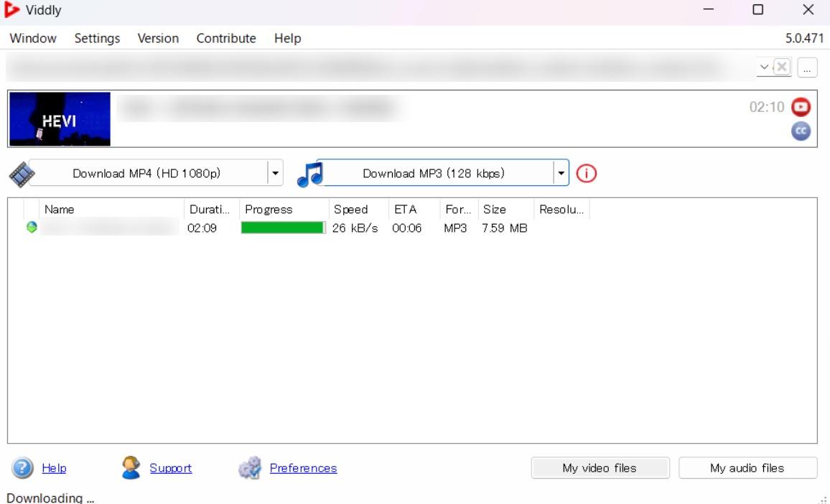Open the Version menu
Screen dimensions: 830x504
[x=158, y=38]
